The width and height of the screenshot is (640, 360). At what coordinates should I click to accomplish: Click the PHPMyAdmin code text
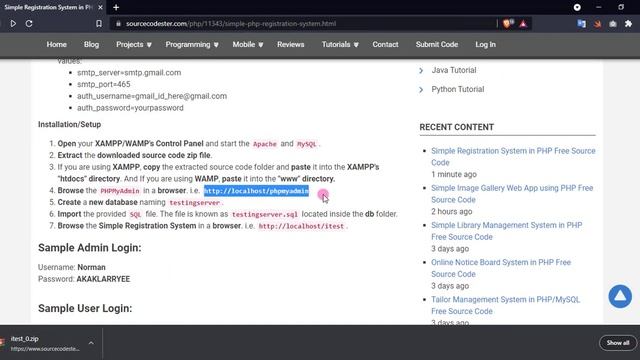[x=120, y=191]
